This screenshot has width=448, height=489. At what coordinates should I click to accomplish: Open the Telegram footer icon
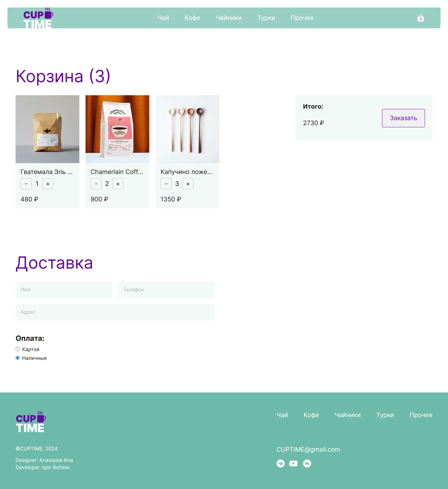coord(280,463)
